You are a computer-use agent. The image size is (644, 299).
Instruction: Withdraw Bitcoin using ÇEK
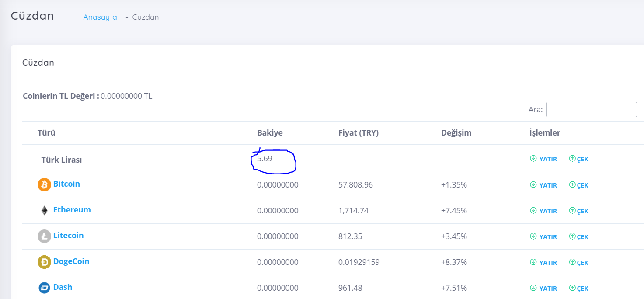[x=579, y=185]
